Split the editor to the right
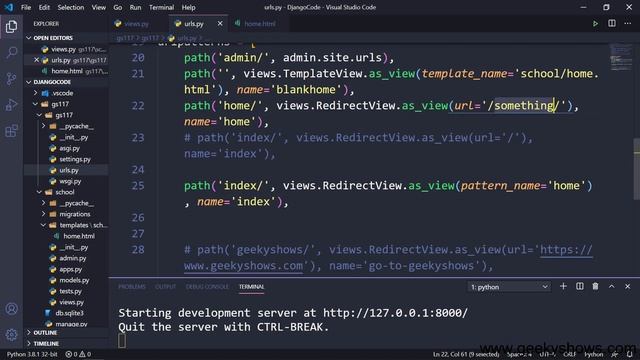The image size is (640, 360). (x=612, y=24)
